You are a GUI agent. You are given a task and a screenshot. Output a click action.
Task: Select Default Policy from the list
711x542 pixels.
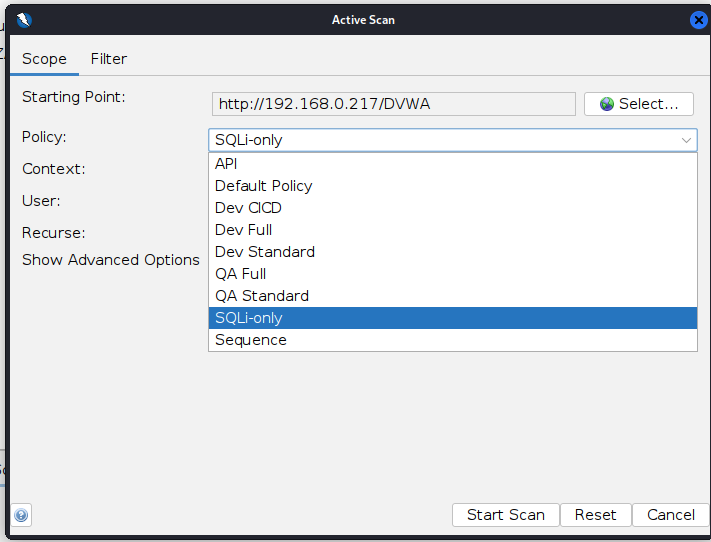click(x=263, y=186)
